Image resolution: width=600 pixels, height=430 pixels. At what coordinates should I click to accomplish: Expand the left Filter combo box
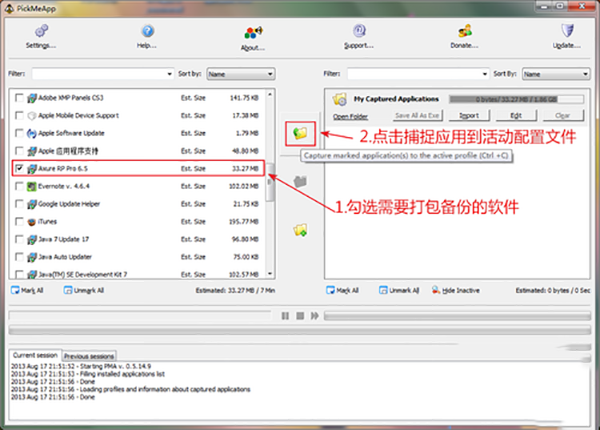click(x=169, y=73)
